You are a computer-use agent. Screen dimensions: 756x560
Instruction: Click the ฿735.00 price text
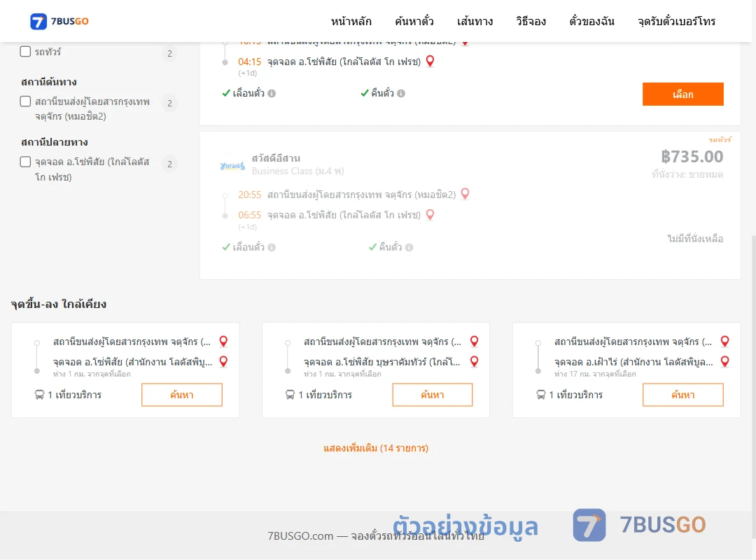[692, 157]
